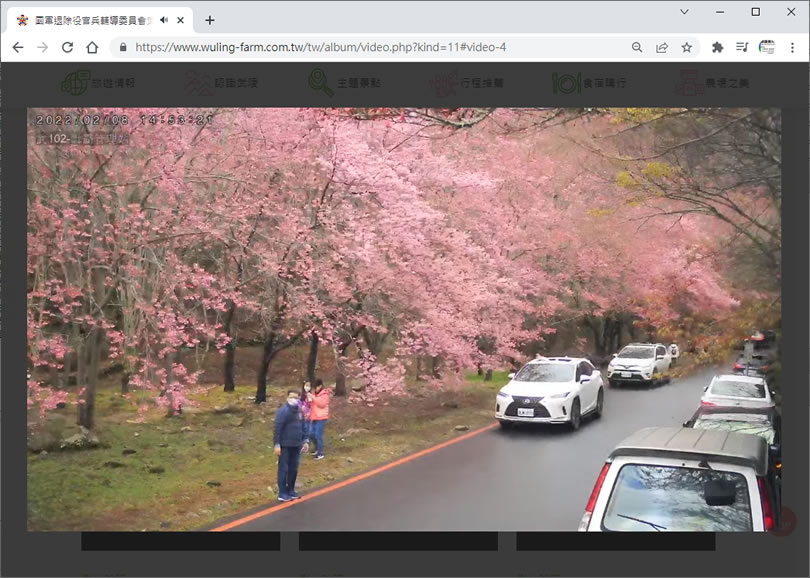Viewport: 810px width, 578px height.
Task: Mute the tab audio speaker icon
Action: click(164, 20)
